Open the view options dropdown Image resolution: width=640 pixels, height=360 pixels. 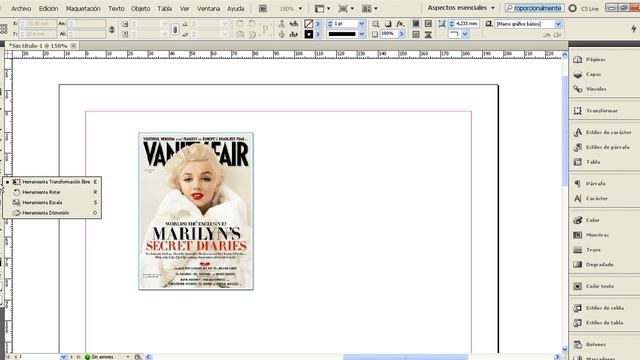tap(322, 8)
